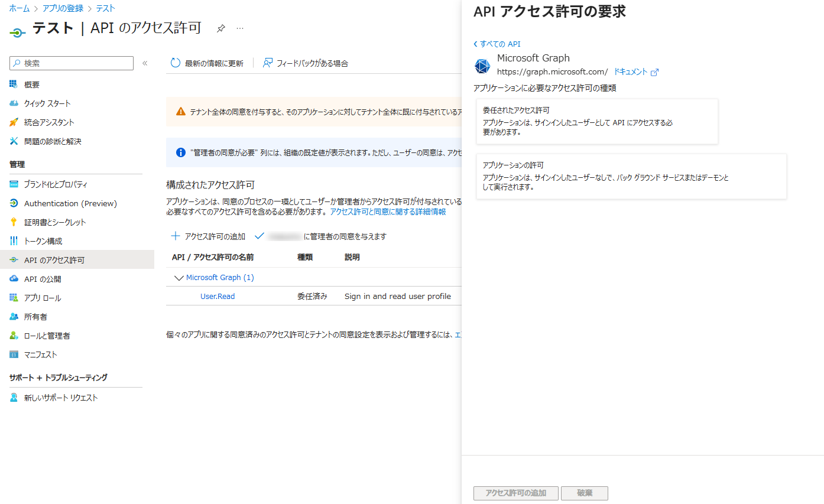824x504 pixels.
Task: Select the 委任されたアクセス許可 card
Action: tap(597, 121)
